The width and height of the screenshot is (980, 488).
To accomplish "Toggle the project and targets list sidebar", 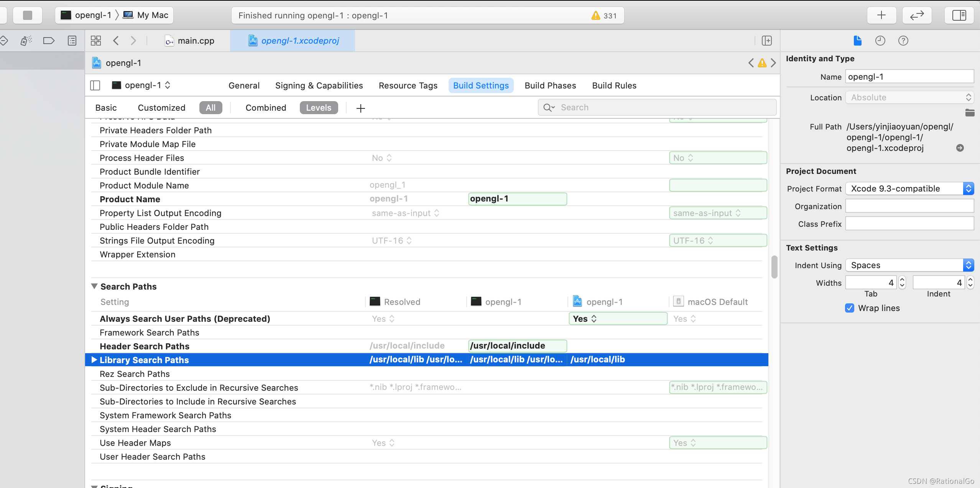I will (x=95, y=85).
